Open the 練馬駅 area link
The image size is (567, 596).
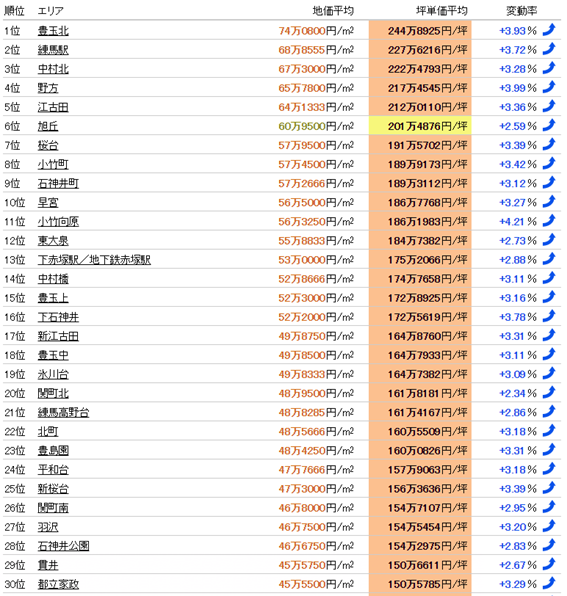53,50
